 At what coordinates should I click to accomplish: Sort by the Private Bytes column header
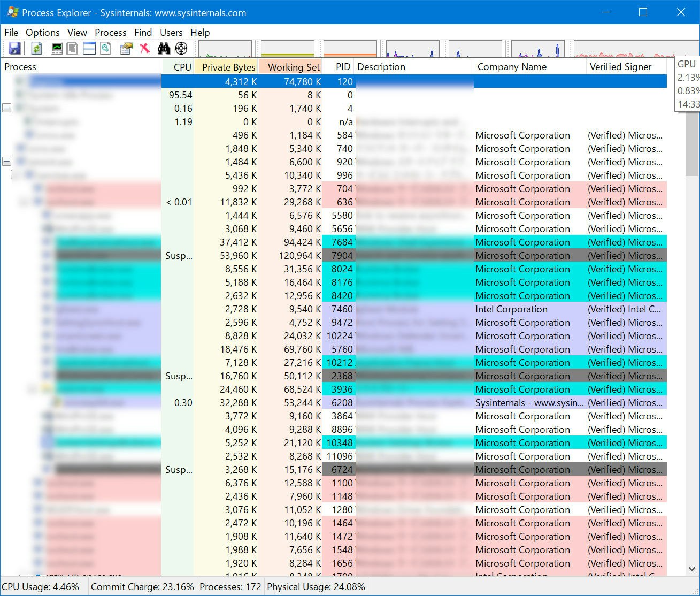[x=226, y=67]
